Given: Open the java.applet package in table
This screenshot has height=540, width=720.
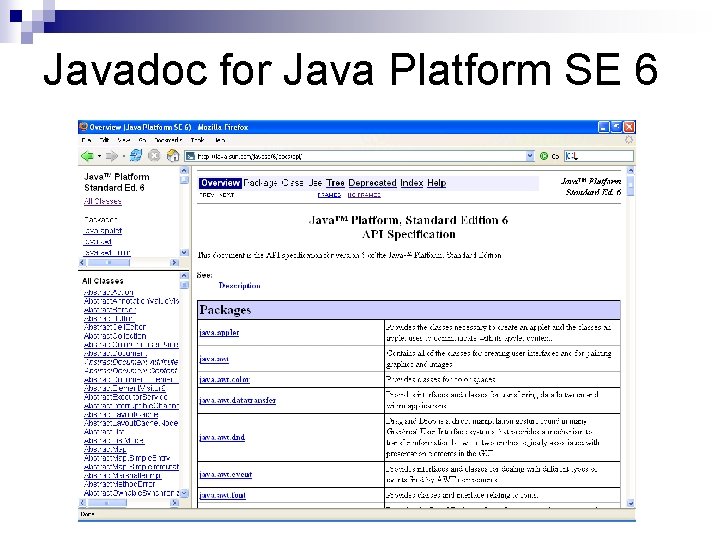Looking at the screenshot, I should click(219, 332).
